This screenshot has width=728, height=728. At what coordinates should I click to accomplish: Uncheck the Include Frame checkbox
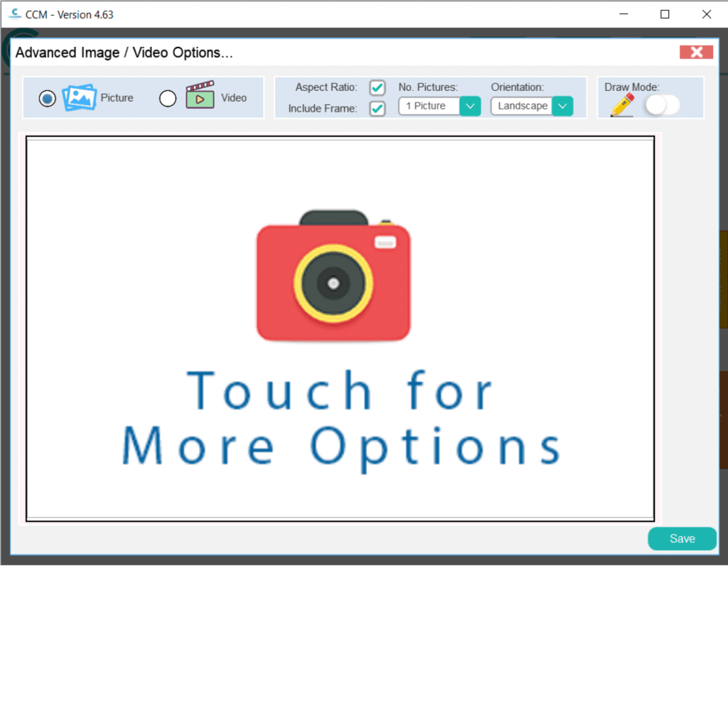click(x=378, y=109)
